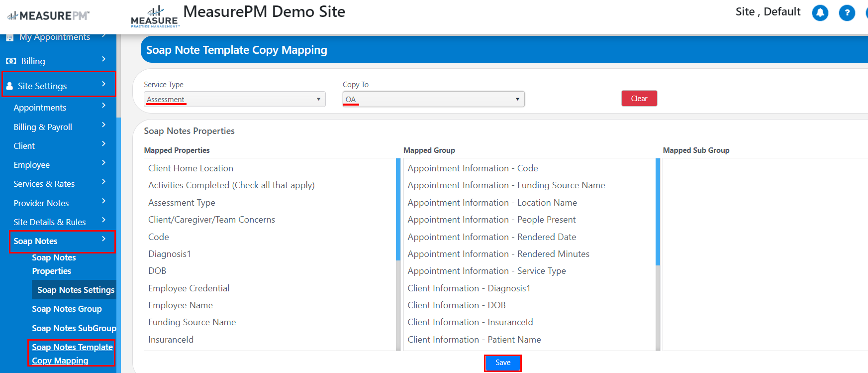868x373 pixels.
Task: Select Site Settings in sidebar
Action: click(x=42, y=86)
